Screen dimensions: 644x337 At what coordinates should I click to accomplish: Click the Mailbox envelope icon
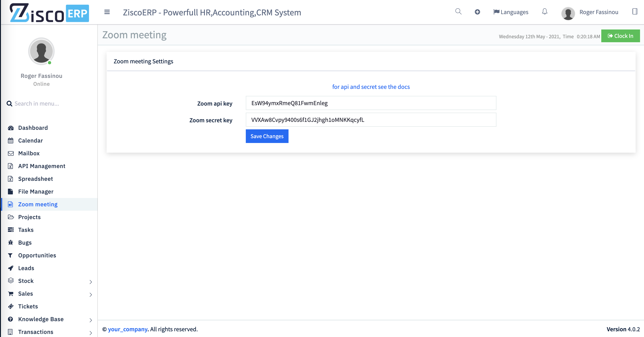point(11,153)
